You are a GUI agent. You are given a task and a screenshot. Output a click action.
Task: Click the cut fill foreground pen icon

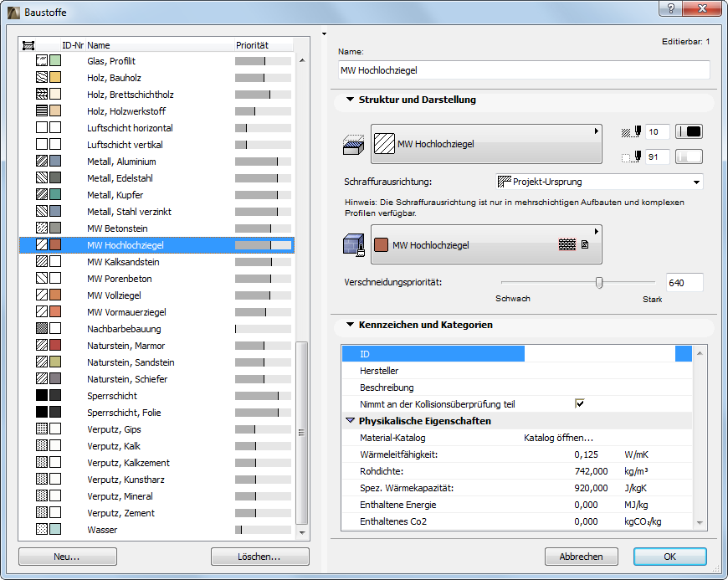(x=632, y=132)
